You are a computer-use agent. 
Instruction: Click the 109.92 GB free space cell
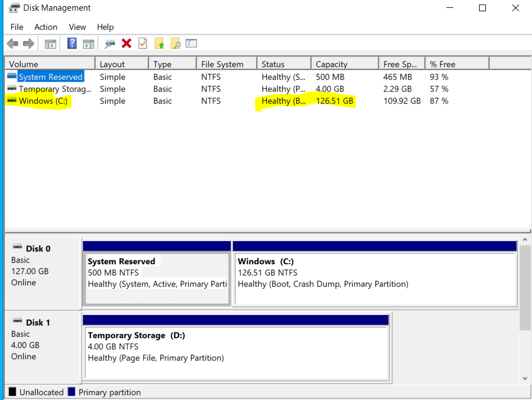click(x=402, y=101)
